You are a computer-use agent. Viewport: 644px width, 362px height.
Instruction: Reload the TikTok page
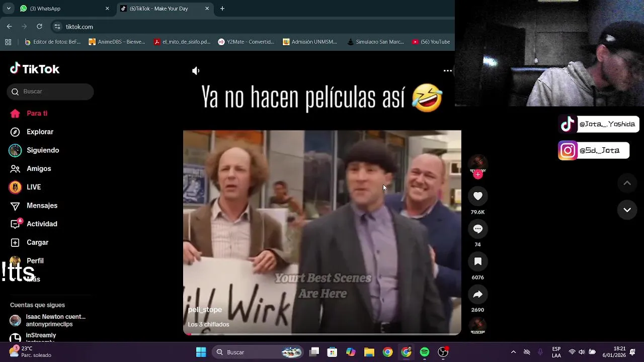(x=39, y=27)
